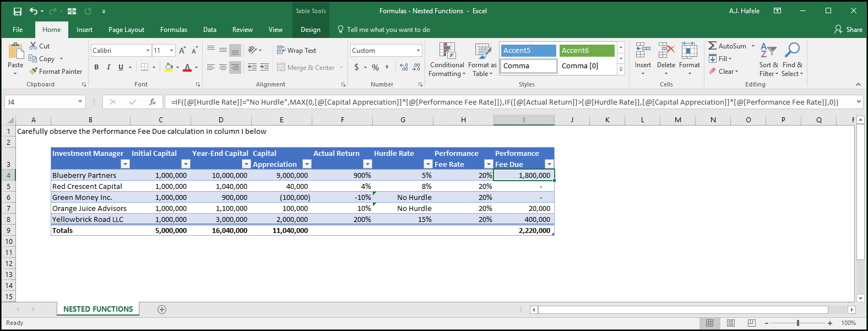
Task: Click the zoom slider handle
Action: tap(798, 323)
